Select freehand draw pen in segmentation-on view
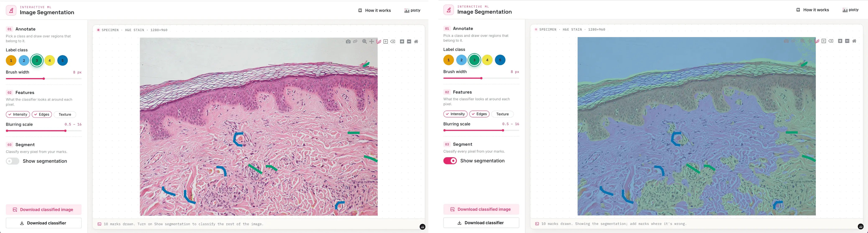This screenshot has width=868, height=233. click(817, 41)
